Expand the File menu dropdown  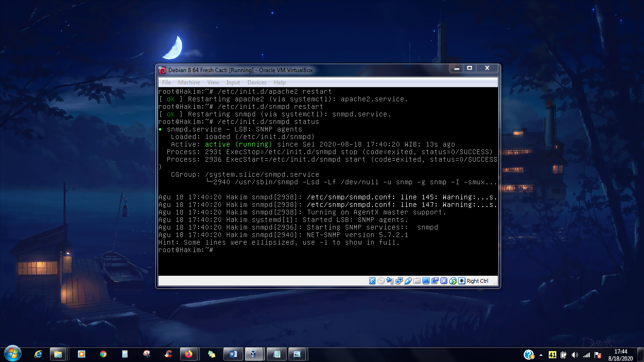[x=166, y=82]
